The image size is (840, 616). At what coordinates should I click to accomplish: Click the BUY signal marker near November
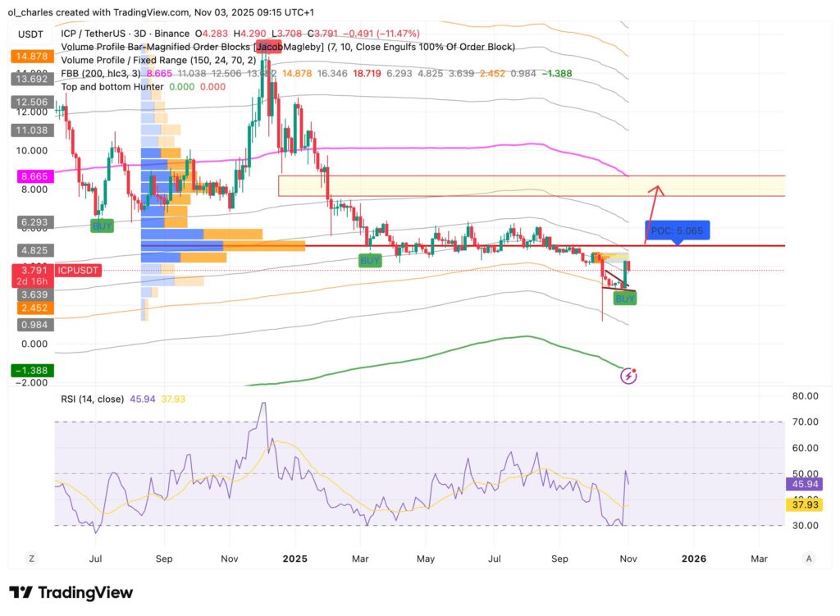pos(625,299)
